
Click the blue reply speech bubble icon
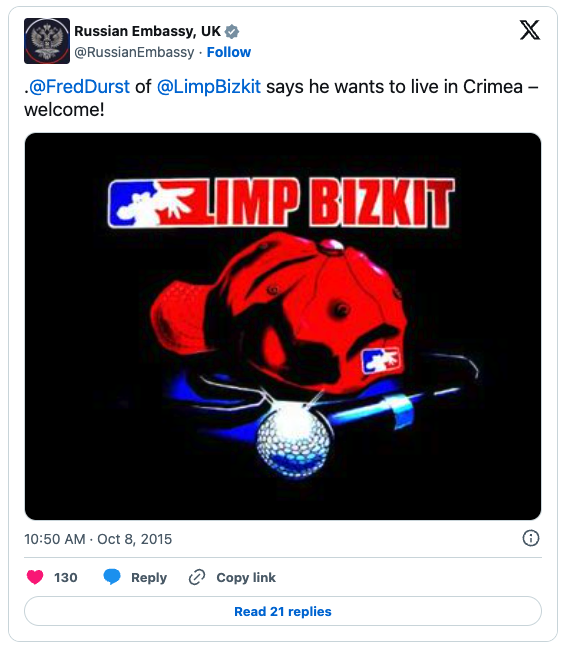112,577
